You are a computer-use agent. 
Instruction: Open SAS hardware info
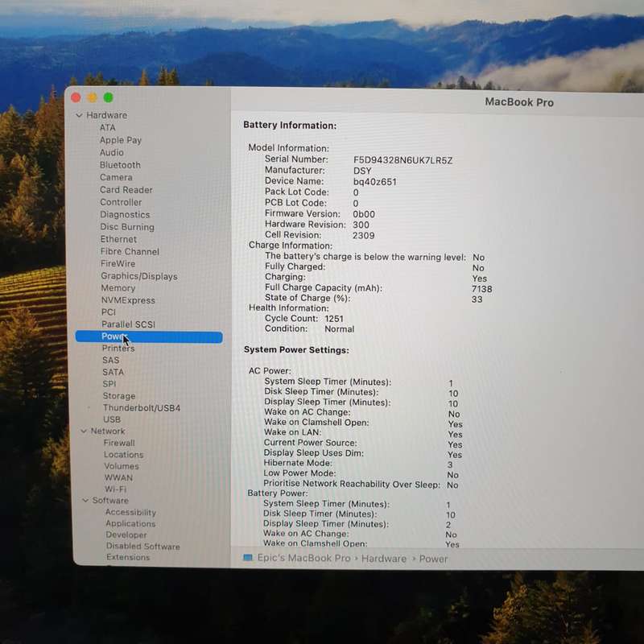pos(111,360)
